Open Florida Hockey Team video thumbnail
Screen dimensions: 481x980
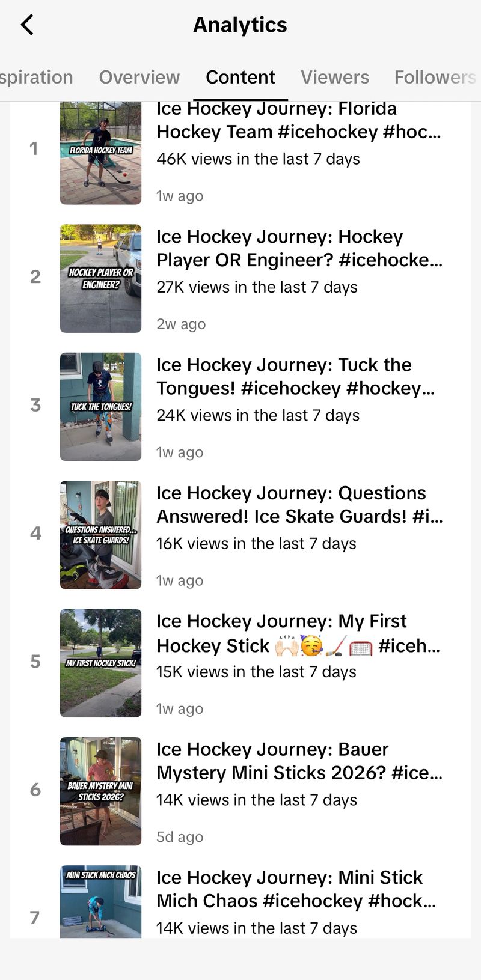100,153
